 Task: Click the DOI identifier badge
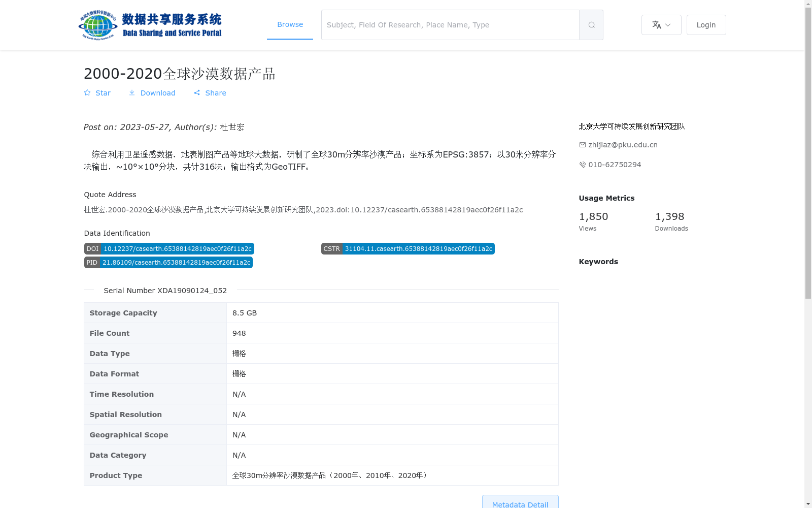169,249
